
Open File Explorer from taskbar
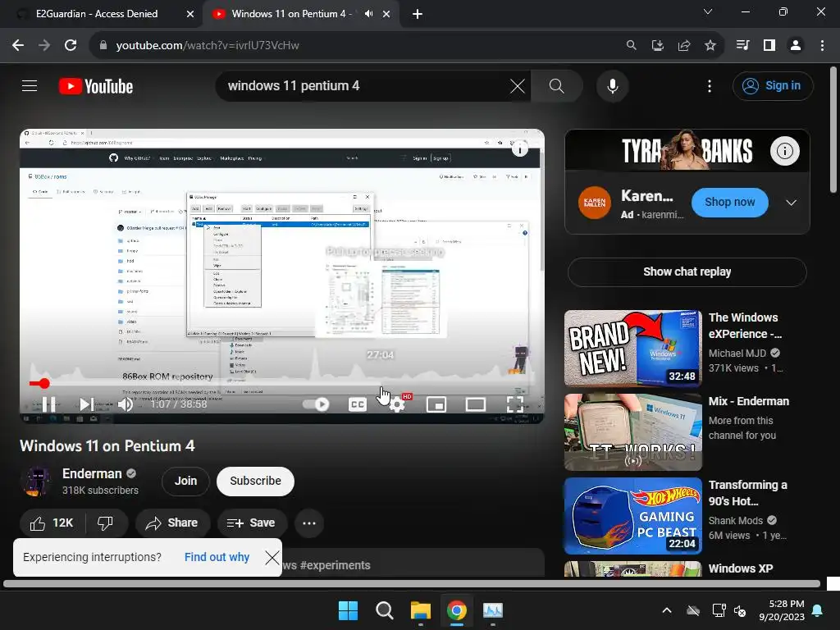click(421, 610)
